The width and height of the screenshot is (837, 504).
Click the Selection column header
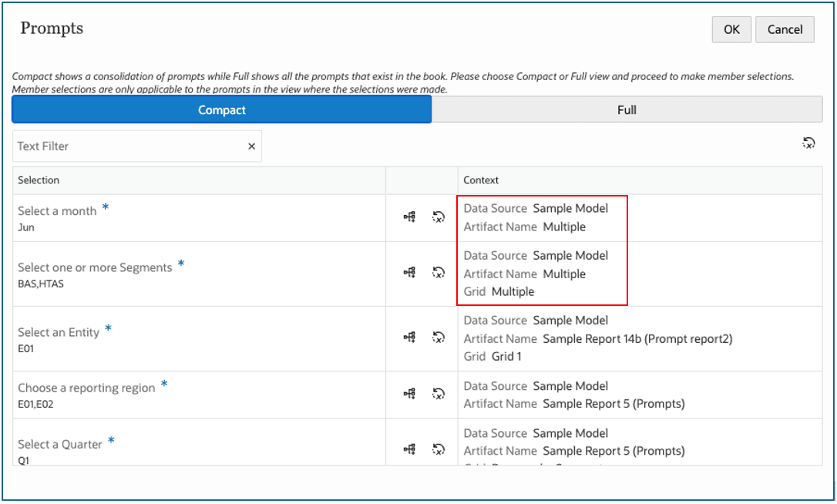point(39,180)
